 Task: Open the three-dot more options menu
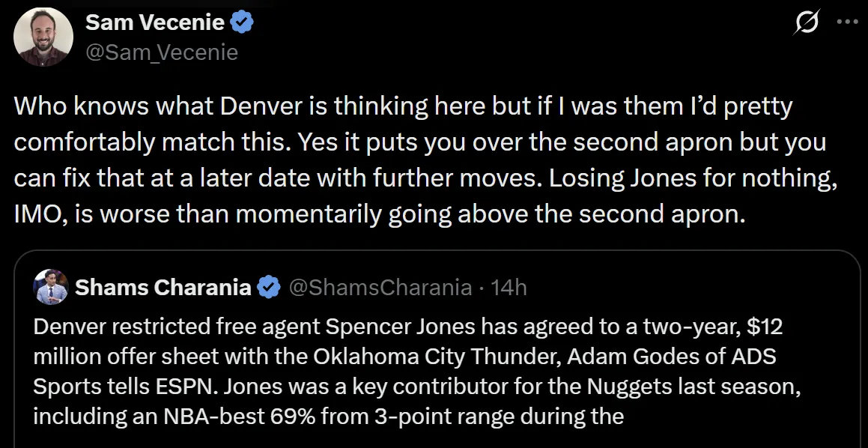coord(847,22)
